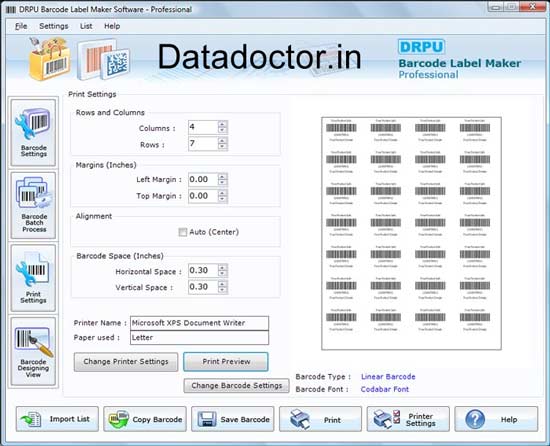Increase Horizontal Space with up arrow

222,267
